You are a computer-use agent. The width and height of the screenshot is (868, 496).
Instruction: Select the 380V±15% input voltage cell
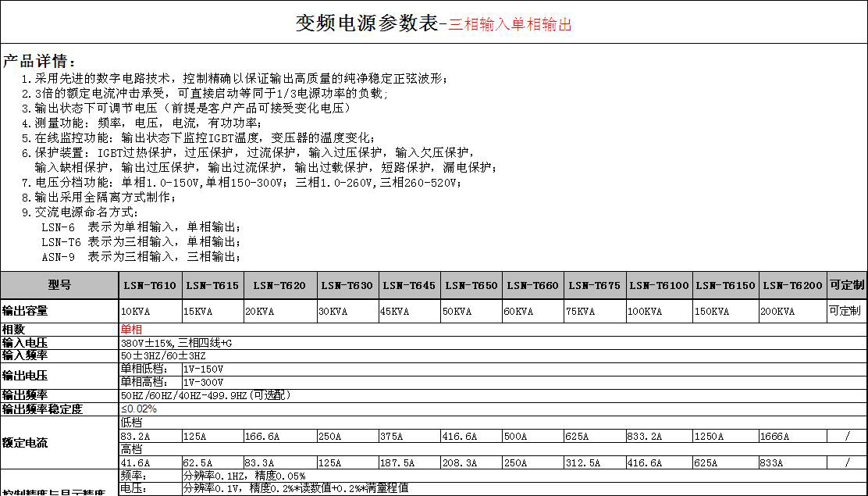coord(176,343)
